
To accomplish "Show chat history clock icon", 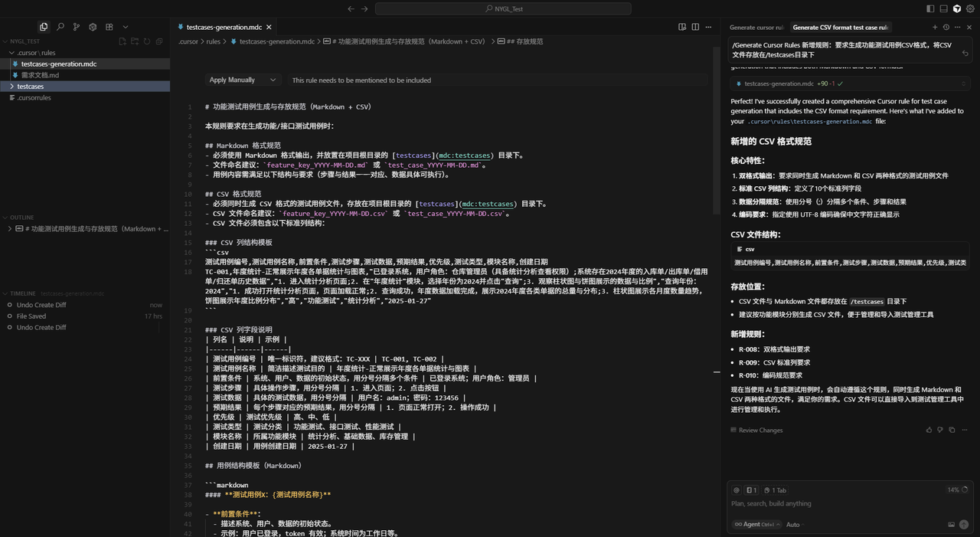I will 946,27.
